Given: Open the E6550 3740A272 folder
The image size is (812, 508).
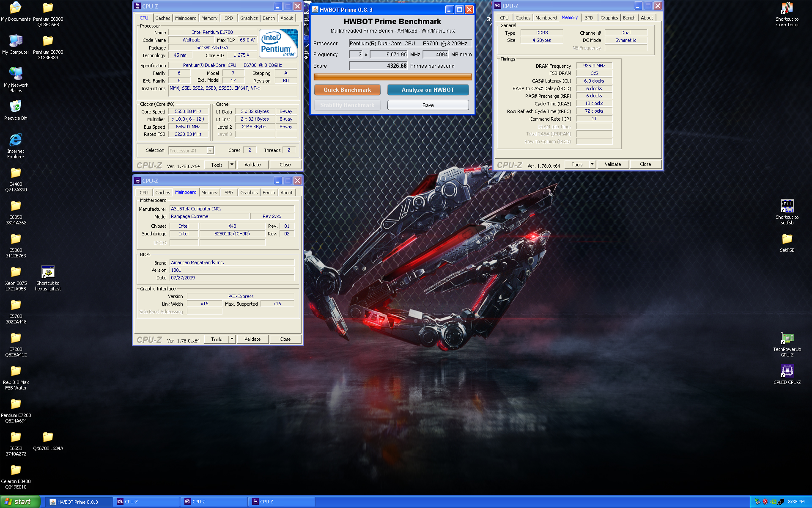Looking at the screenshot, I should (16, 443).
